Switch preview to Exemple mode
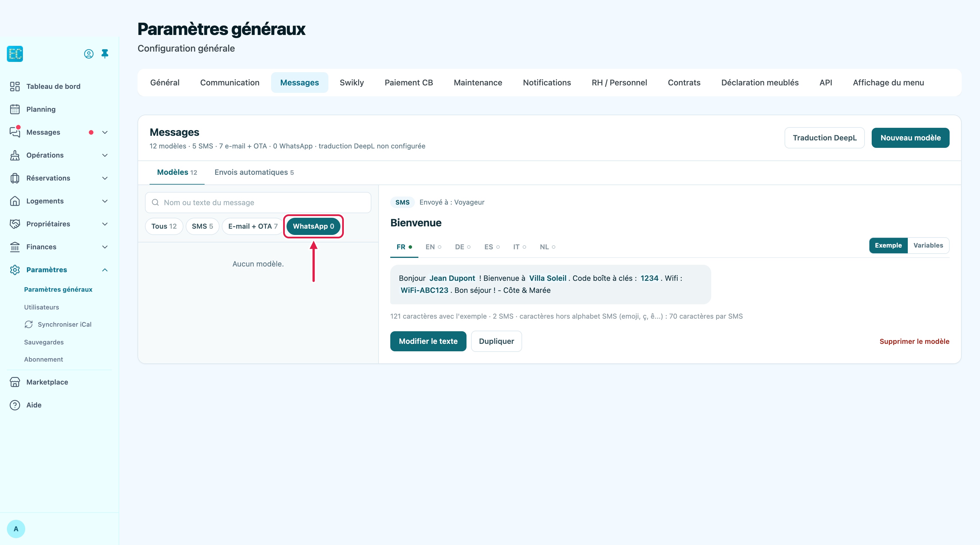Image resolution: width=980 pixels, height=545 pixels. tap(888, 245)
